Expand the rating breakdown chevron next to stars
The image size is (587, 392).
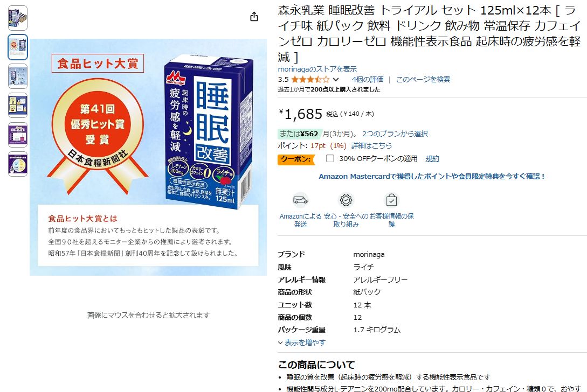point(336,79)
